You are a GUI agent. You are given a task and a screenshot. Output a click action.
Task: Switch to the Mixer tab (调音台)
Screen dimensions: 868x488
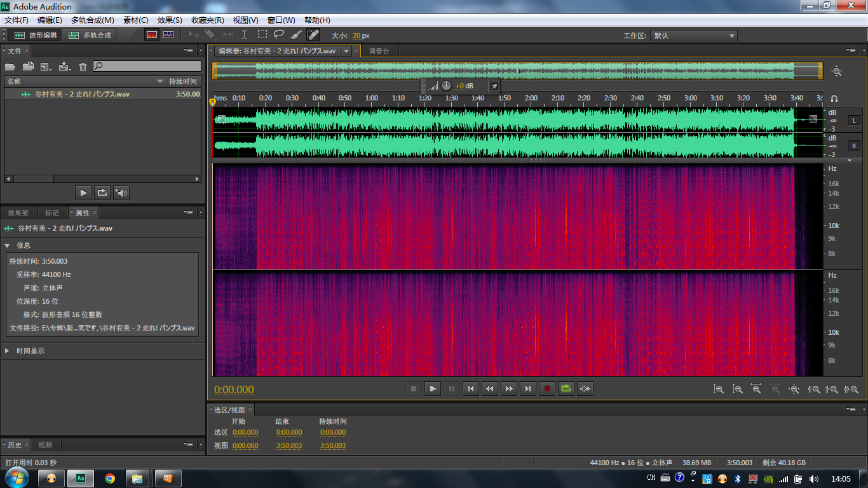point(379,51)
